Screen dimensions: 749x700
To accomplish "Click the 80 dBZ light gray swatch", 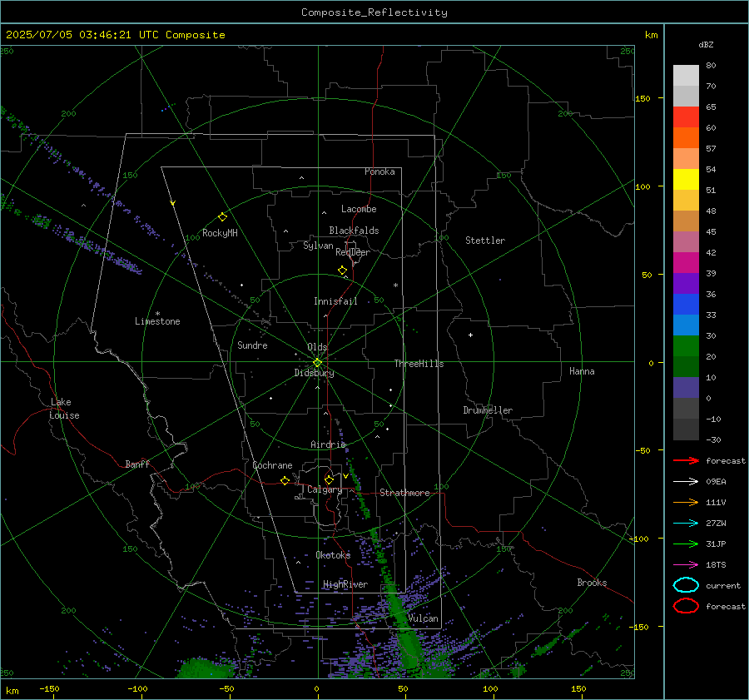I will pyautogui.click(x=686, y=76).
